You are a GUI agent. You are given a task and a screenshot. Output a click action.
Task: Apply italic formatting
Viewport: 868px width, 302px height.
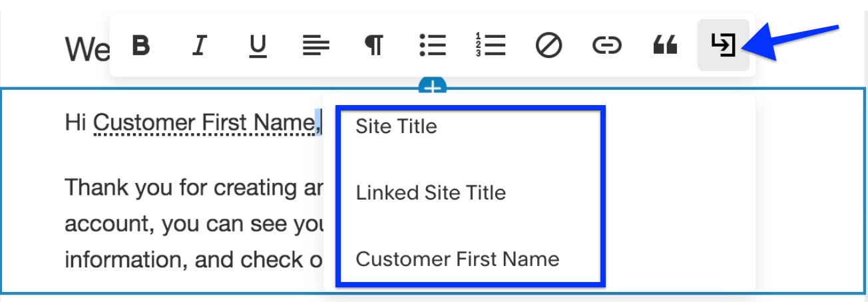point(198,46)
